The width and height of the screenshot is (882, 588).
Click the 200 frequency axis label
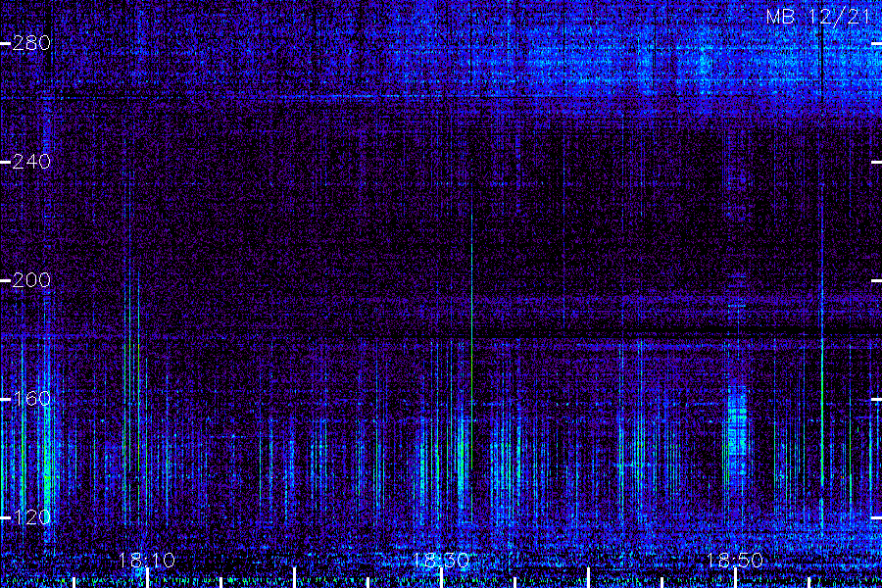31,280
